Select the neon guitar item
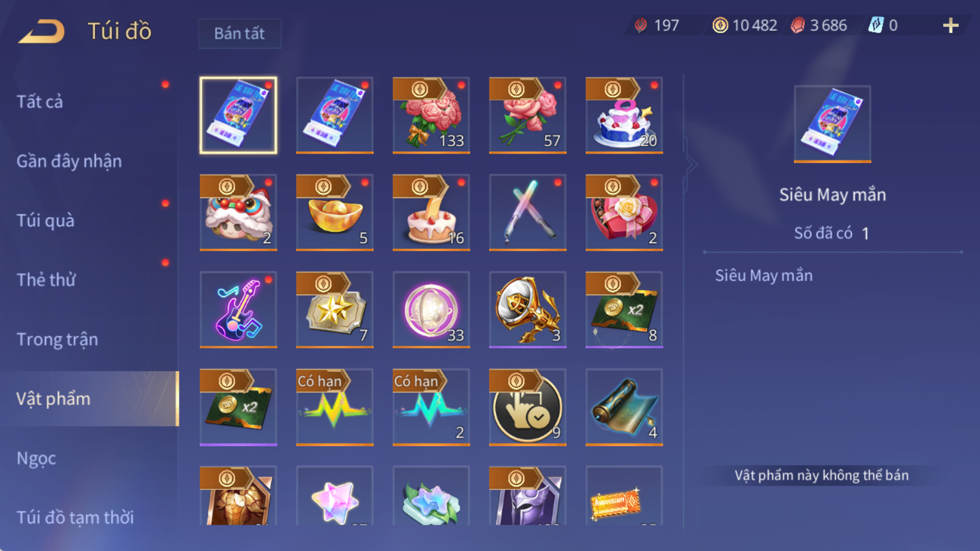Image resolution: width=980 pixels, height=551 pixels. [x=238, y=310]
